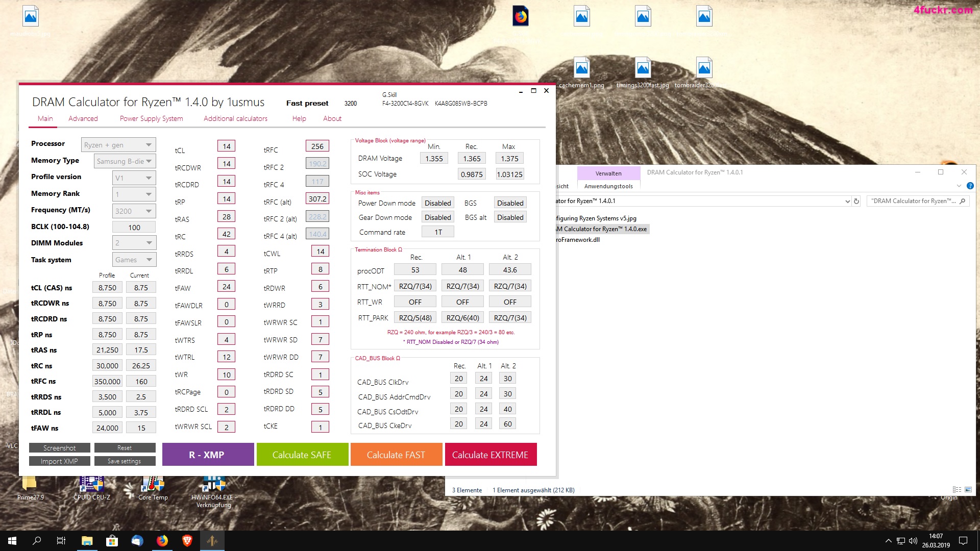
Task: Open the Explorer help question-mark icon
Action: [x=970, y=186]
